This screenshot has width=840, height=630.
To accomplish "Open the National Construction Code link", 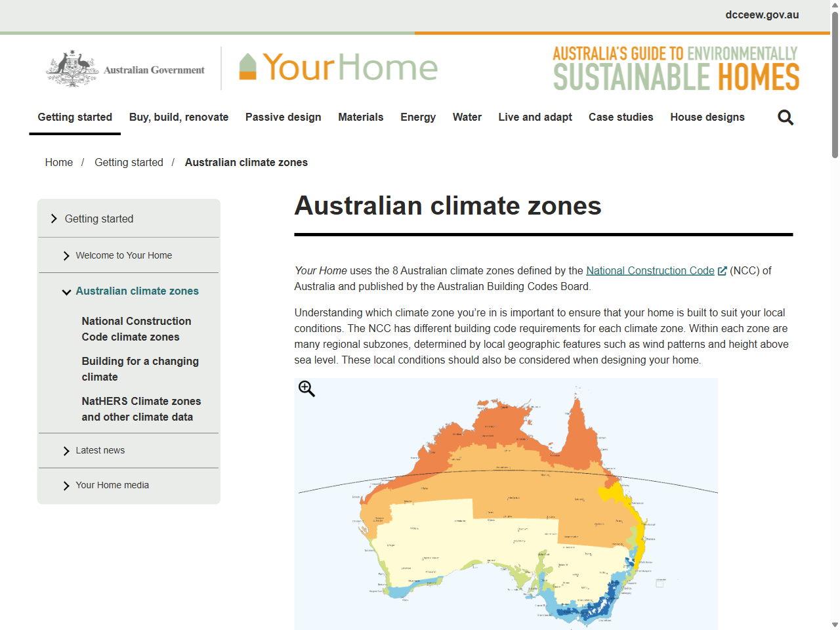I will click(650, 270).
